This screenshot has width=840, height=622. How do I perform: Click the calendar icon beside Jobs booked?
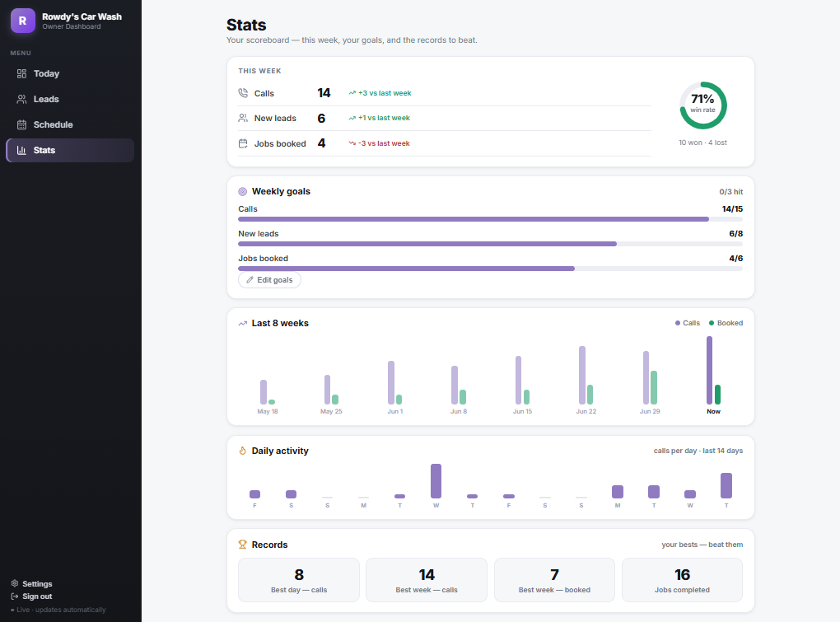tap(243, 143)
